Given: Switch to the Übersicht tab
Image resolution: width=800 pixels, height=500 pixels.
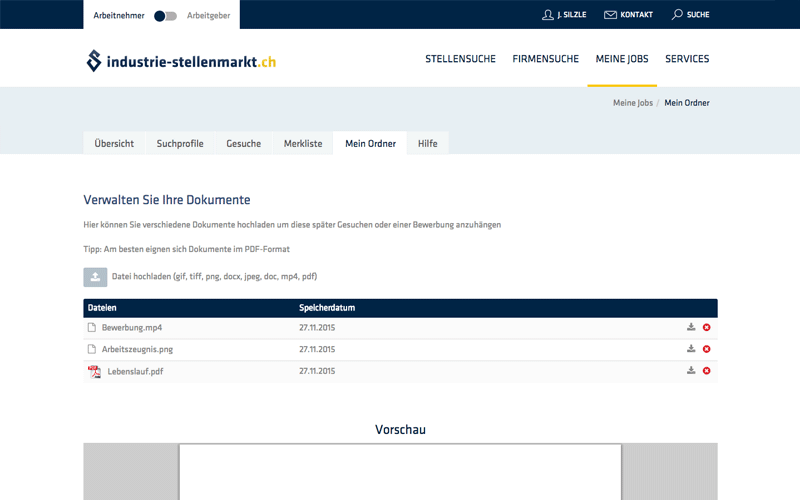Looking at the screenshot, I should pos(114,144).
